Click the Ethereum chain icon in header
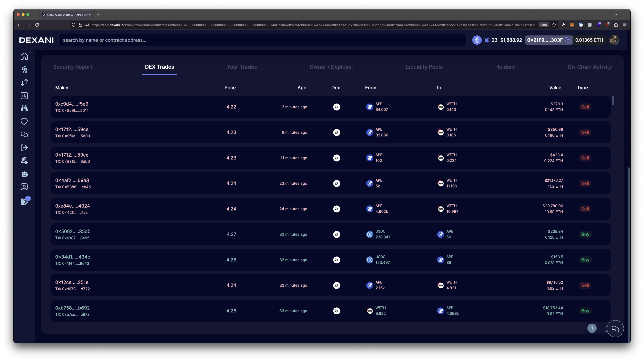The height and width of the screenshot is (361, 644). tap(477, 40)
